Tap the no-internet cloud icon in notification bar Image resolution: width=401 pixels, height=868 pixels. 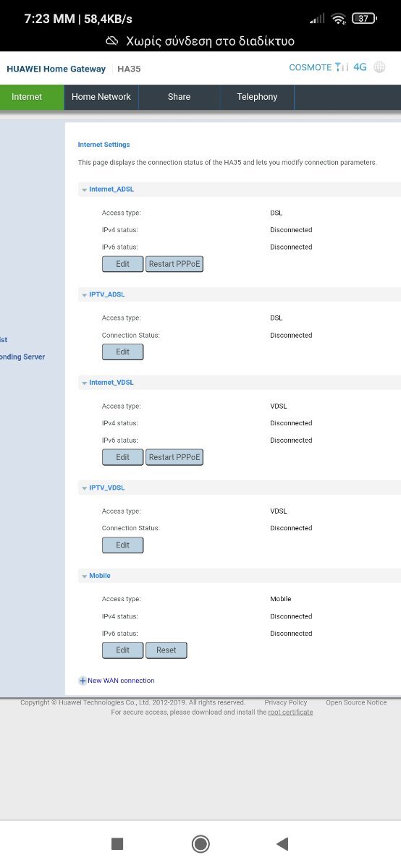(x=112, y=41)
